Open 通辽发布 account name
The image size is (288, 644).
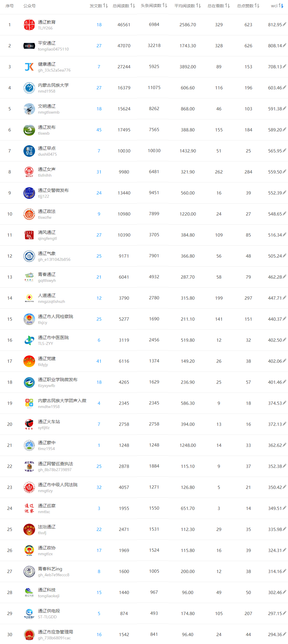[x=47, y=127]
